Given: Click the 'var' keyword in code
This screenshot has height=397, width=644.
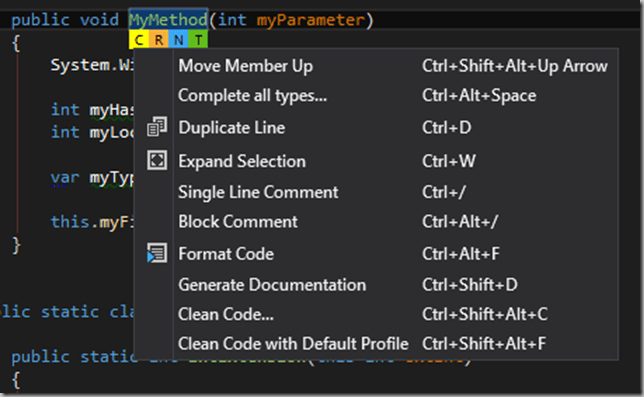Looking at the screenshot, I should pyautogui.click(x=65, y=178).
